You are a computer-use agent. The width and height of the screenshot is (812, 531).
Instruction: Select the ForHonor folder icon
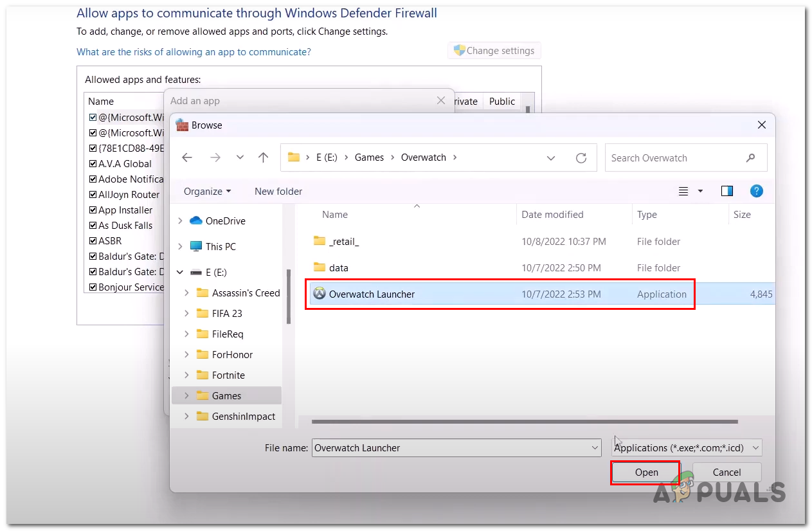coord(203,354)
